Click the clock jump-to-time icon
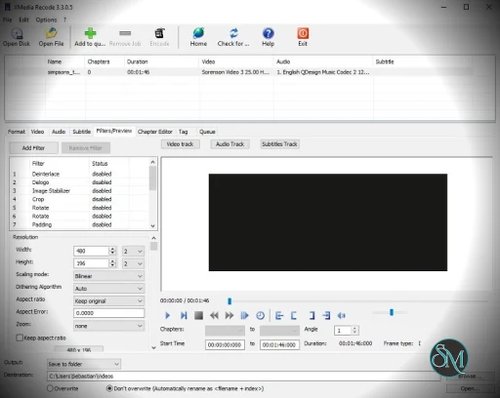 [x=260, y=315]
